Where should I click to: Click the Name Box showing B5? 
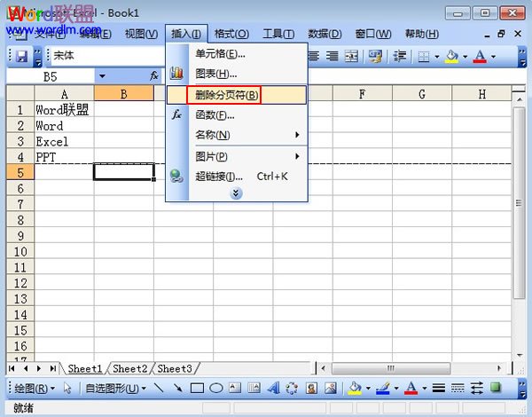(51, 76)
